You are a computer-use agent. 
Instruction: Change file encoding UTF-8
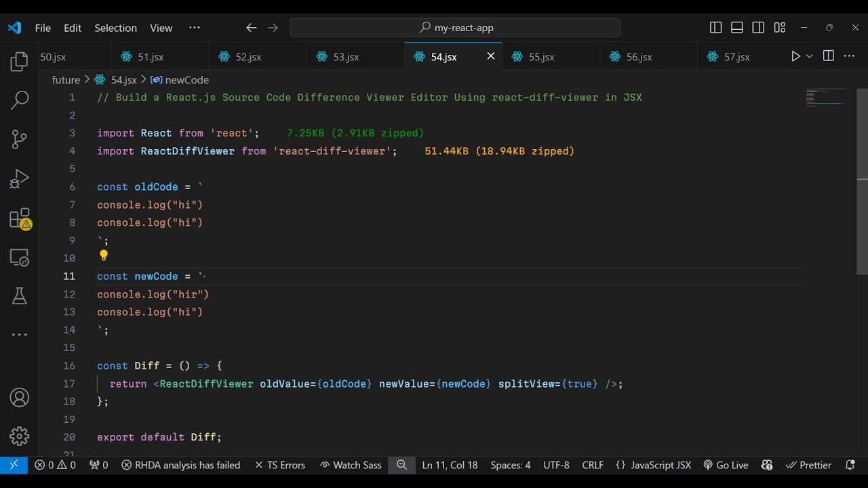(556, 465)
